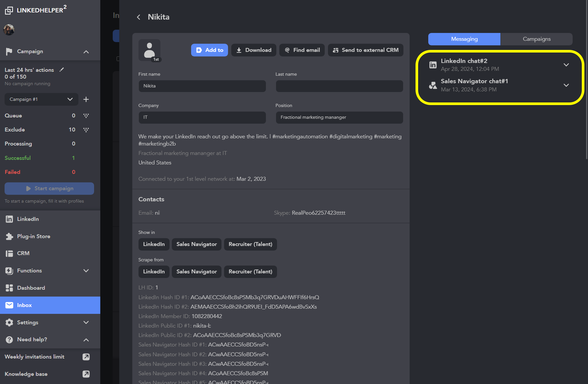Toggle Sales Navigator under Scrape from
588x384 pixels.
pyautogui.click(x=196, y=271)
